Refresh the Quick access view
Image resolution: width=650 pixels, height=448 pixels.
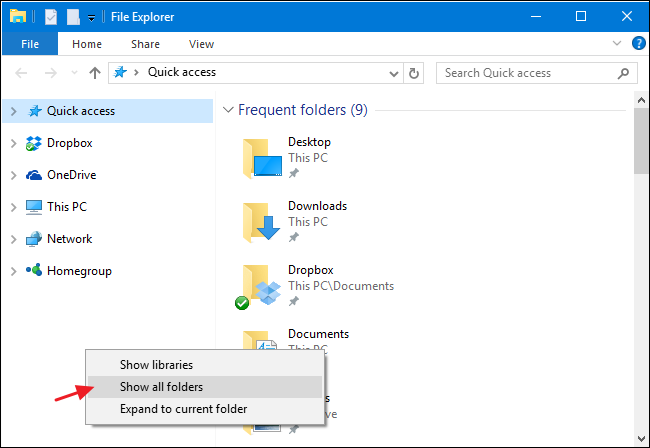415,72
